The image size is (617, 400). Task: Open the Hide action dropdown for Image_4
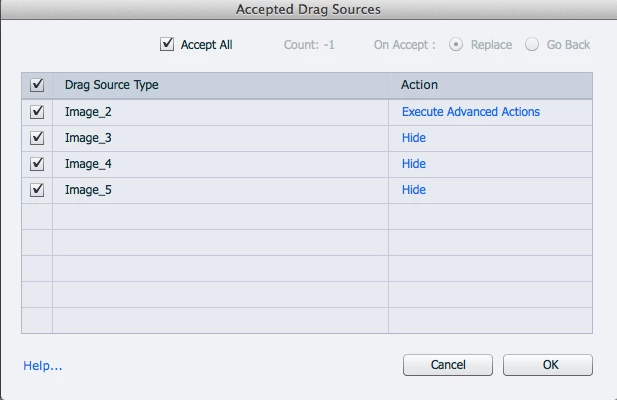click(x=414, y=164)
